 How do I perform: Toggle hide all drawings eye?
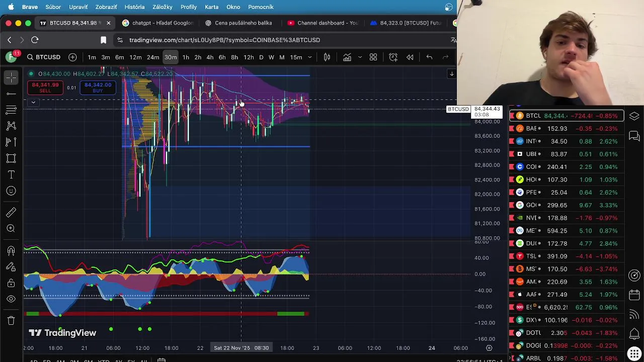11,299
